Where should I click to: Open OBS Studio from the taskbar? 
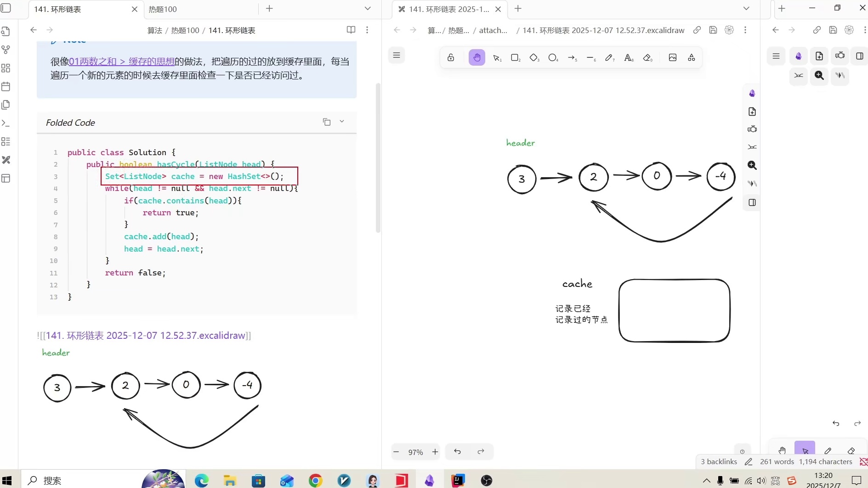point(487,480)
